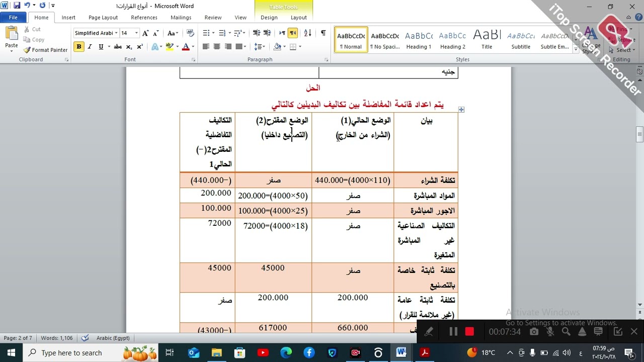Viewport: 644px width, 362px height.
Task: Open the File tab
Action: tap(13, 18)
